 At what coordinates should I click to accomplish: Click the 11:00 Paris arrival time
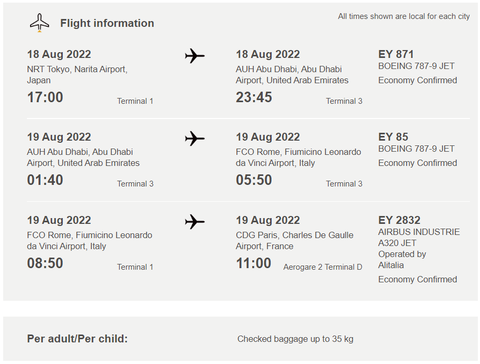coord(254,263)
